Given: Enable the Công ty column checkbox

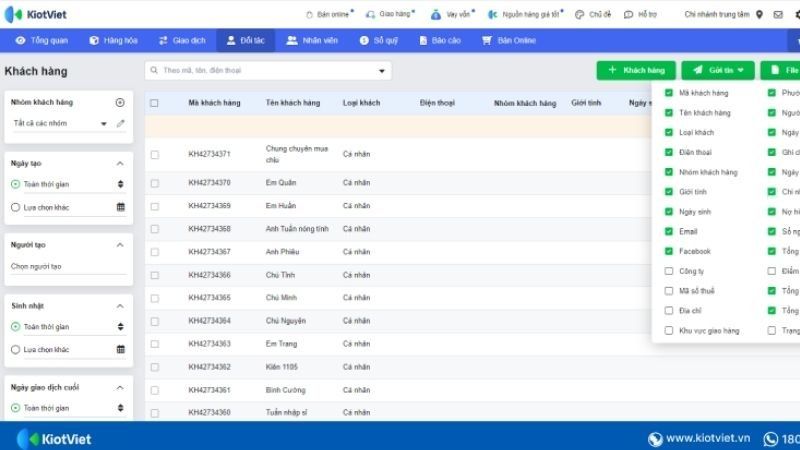Looking at the screenshot, I should pos(669,271).
